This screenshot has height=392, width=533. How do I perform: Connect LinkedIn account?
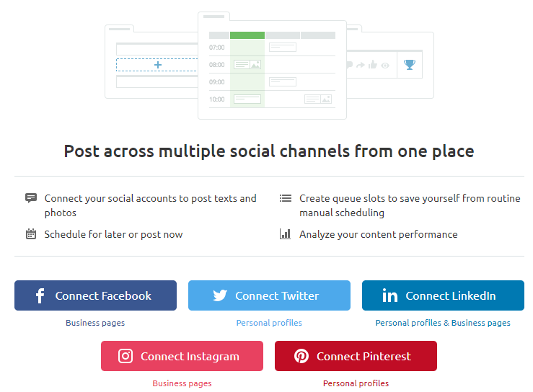(443, 295)
